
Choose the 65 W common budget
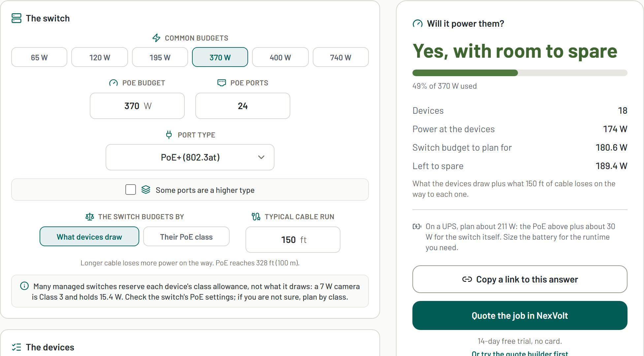point(39,57)
